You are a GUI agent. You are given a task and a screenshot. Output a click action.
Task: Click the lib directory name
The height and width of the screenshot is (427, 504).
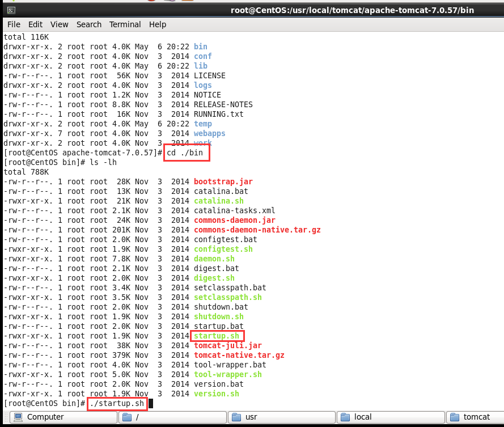click(x=201, y=66)
